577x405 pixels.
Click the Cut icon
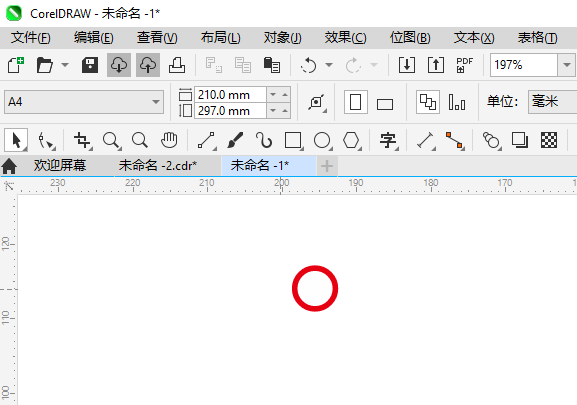point(213,65)
